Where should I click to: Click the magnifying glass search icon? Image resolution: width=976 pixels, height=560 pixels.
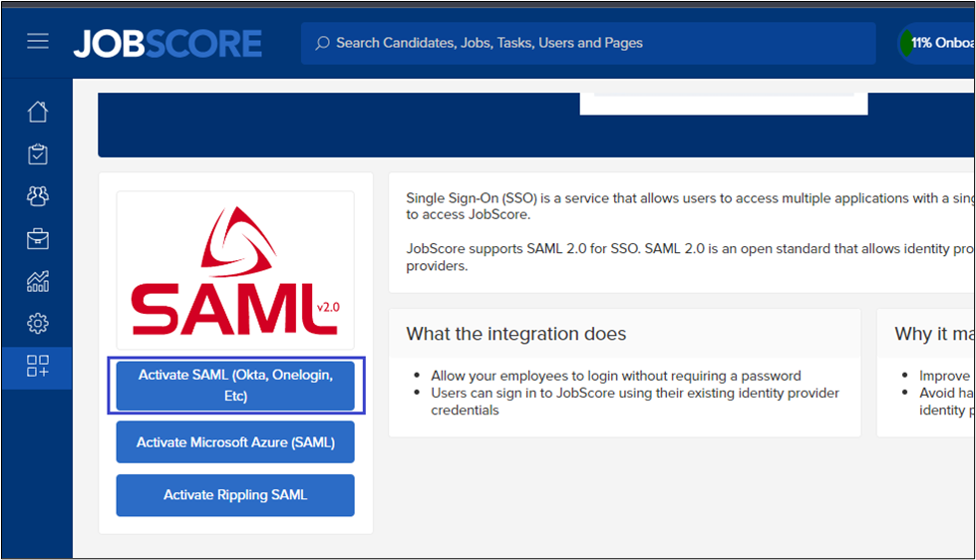pyautogui.click(x=322, y=43)
